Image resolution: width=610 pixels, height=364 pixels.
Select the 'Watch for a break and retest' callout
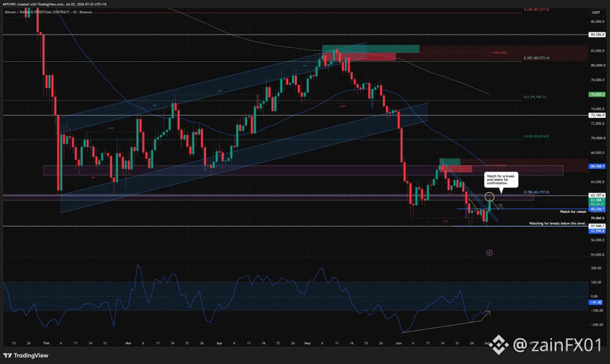point(501,180)
